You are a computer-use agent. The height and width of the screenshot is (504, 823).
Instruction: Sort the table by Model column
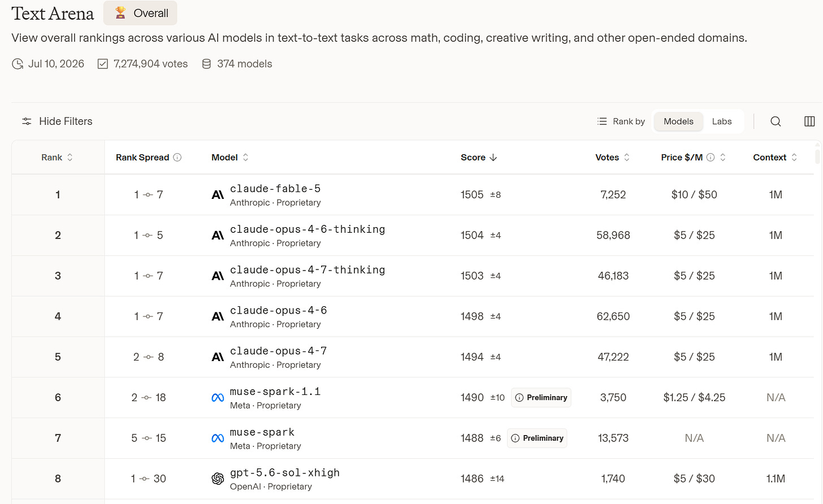point(230,158)
